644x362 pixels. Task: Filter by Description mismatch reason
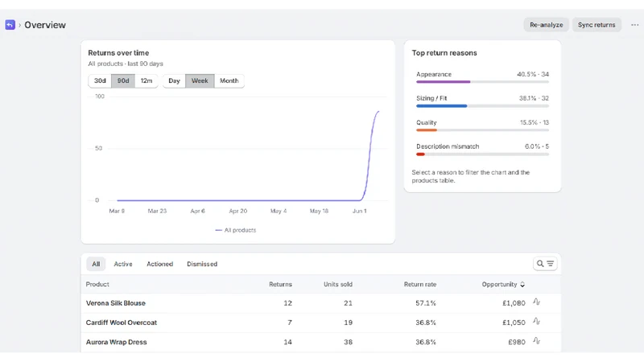(x=482, y=150)
